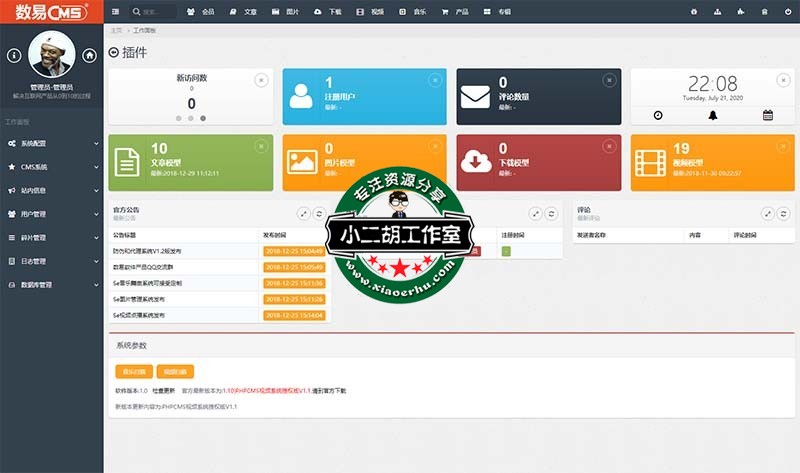Click the info icon left of avatar
The image size is (800, 473).
[12, 55]
